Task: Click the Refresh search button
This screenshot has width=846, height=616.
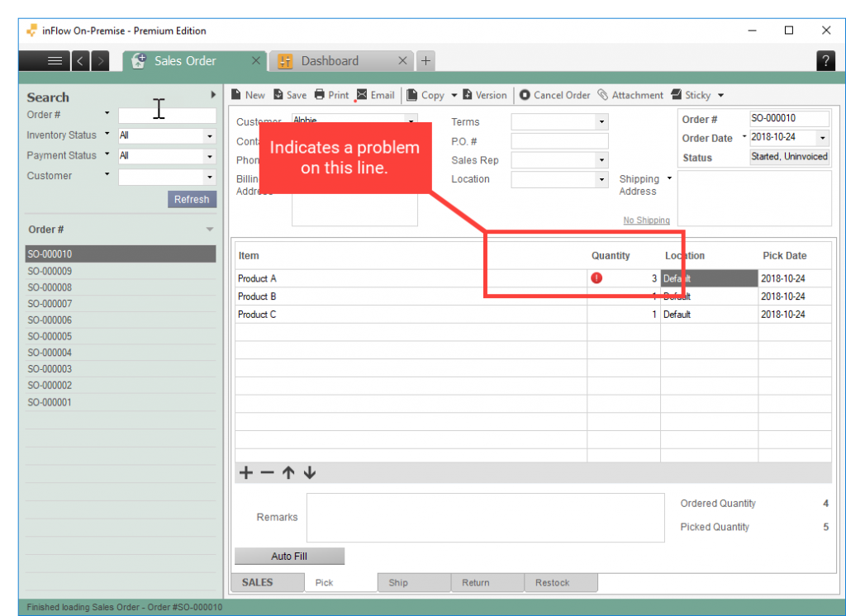Action: pyautogui.click(x=192, y=199)
